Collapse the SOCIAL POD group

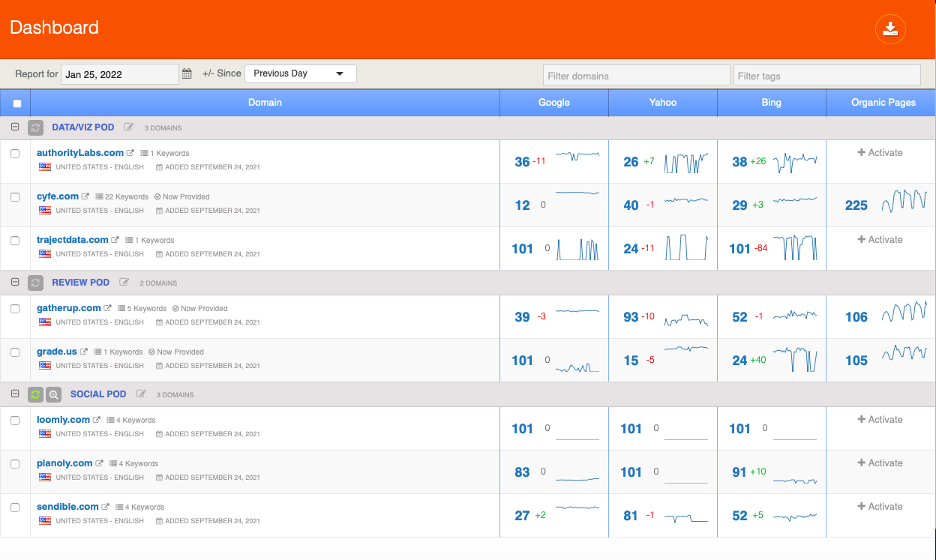coord(15,394)
